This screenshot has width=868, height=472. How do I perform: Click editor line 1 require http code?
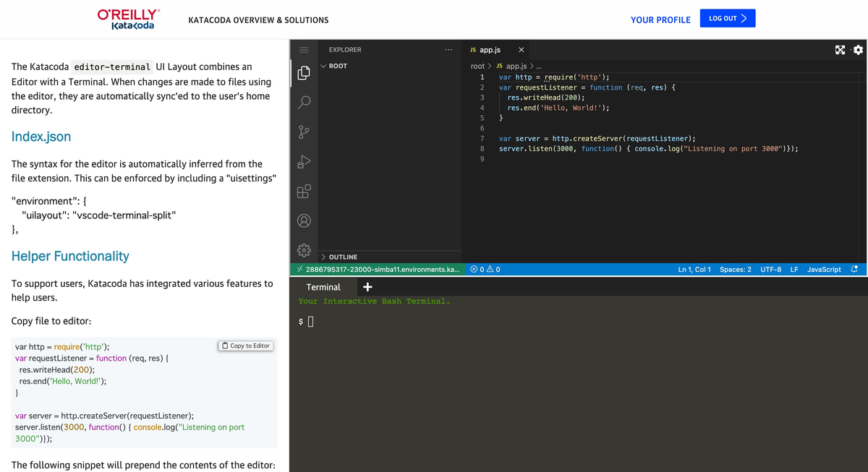(554, 77)
